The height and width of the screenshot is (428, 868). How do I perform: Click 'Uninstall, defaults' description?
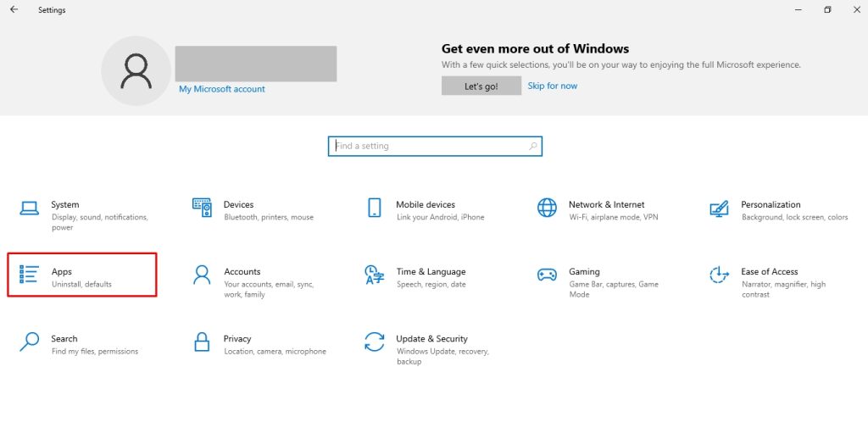(x=81, y=284)
